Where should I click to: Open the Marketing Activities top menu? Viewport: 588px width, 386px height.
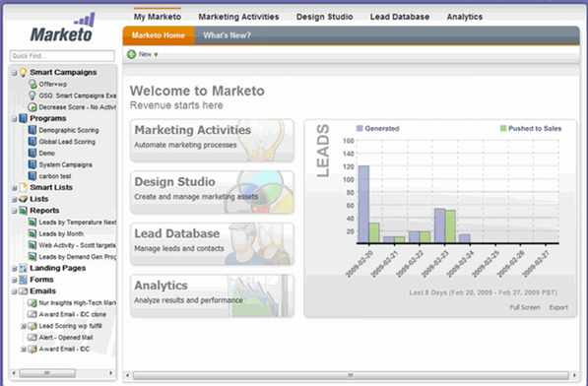pos(238,17)
